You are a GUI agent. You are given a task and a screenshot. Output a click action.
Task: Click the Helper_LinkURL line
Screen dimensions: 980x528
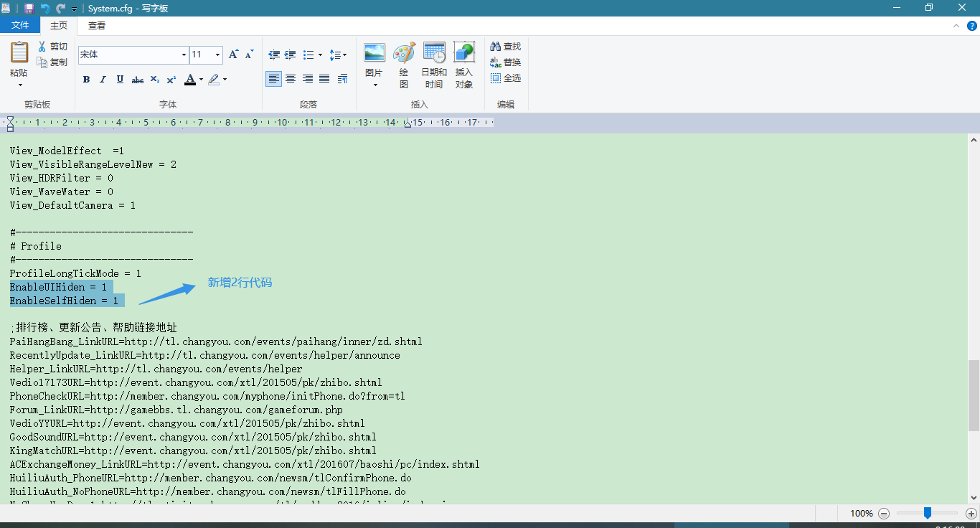click(x=156, y=369)
